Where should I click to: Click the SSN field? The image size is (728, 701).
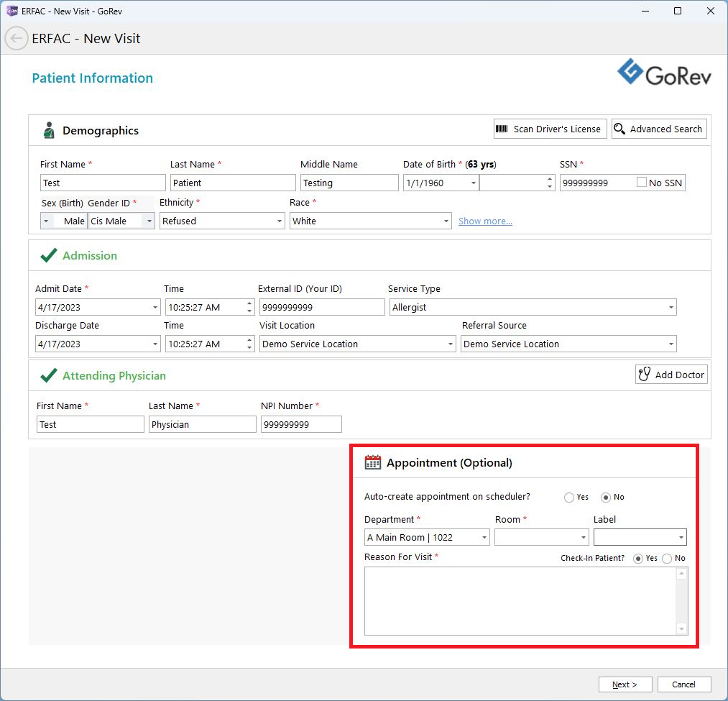pos(596,183)
